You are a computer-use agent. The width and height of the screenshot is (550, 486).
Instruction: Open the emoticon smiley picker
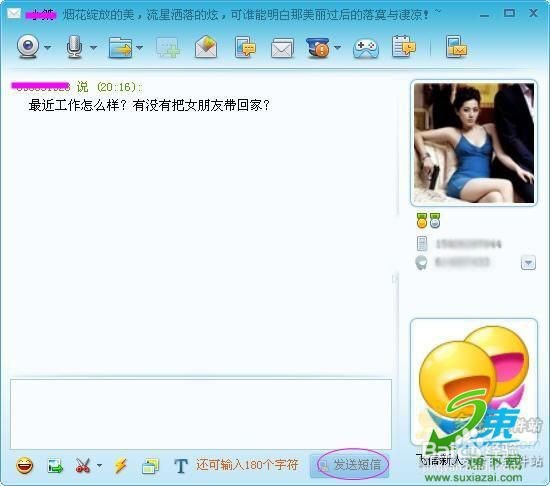point(25,466)
